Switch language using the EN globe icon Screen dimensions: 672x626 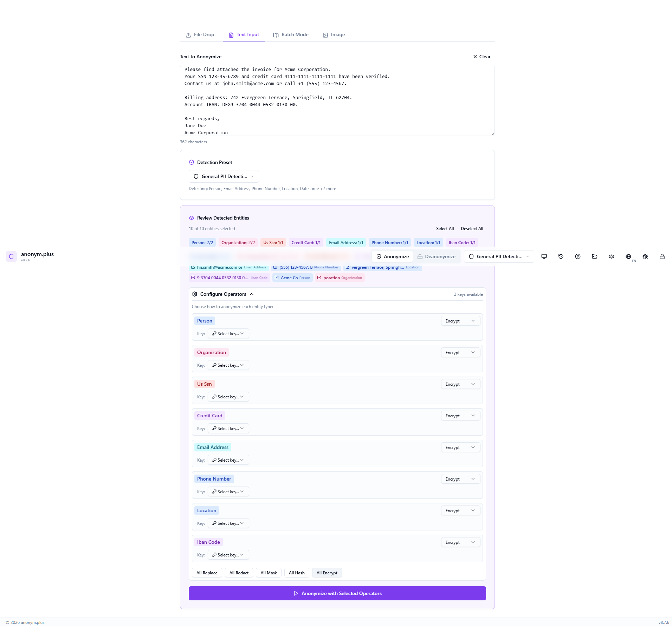(x=629, y=256)
